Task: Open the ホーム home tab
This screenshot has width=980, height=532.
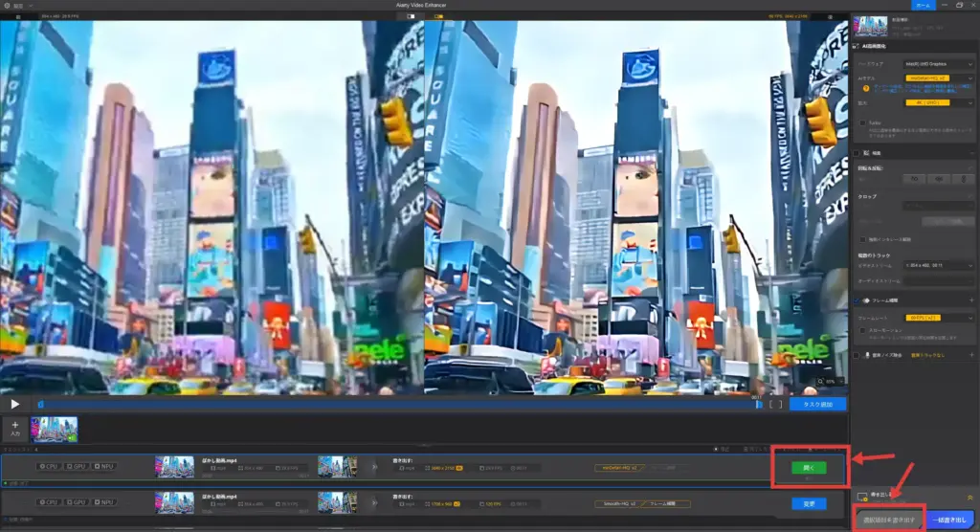Action: pos(924,5)
